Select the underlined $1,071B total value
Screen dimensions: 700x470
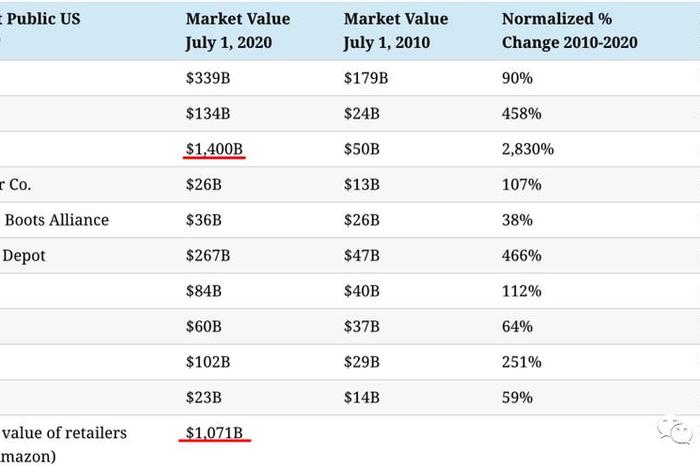[x=214, y=433]
